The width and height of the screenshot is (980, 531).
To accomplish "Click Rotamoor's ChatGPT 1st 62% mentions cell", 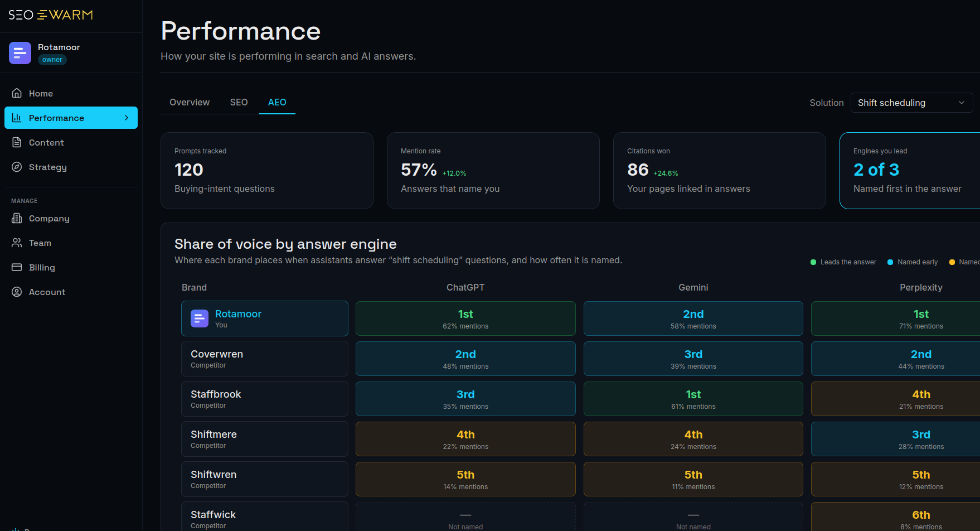I will tap(465, 318).
